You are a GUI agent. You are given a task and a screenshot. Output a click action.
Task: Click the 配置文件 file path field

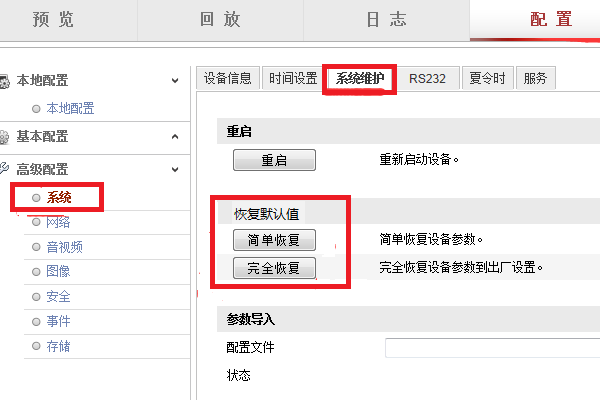492,348
